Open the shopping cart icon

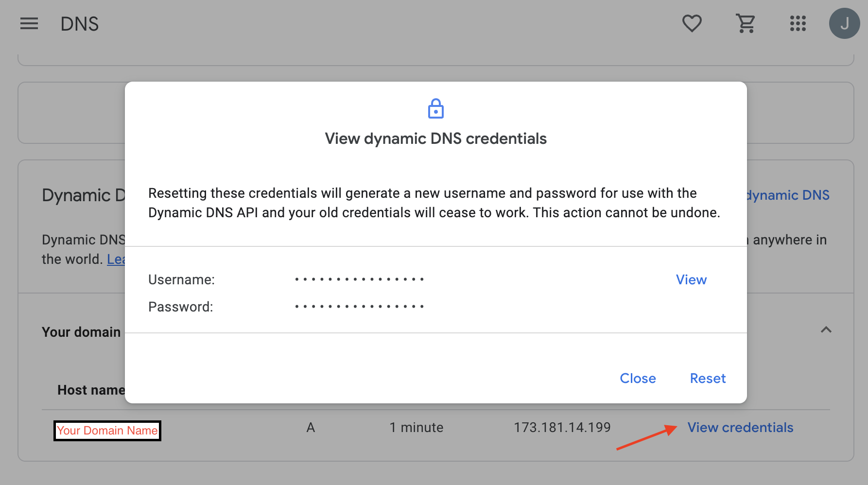click(745, 23)
